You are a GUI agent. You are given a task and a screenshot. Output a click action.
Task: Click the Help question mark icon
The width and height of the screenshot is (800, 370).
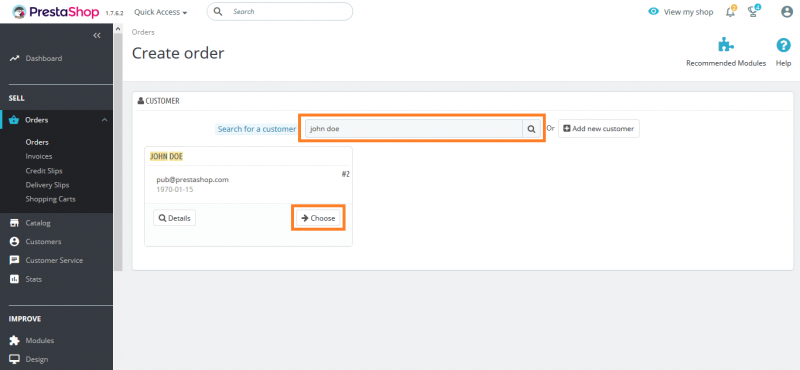[x=783, y=45]
